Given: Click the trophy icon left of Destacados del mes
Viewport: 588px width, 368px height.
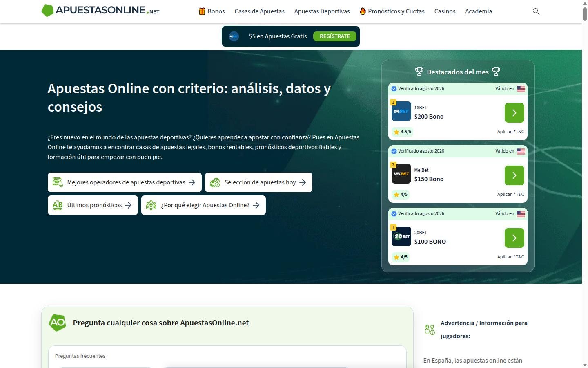Looking at the screenshot, I should pyautogui.click(x=419, y=72).
